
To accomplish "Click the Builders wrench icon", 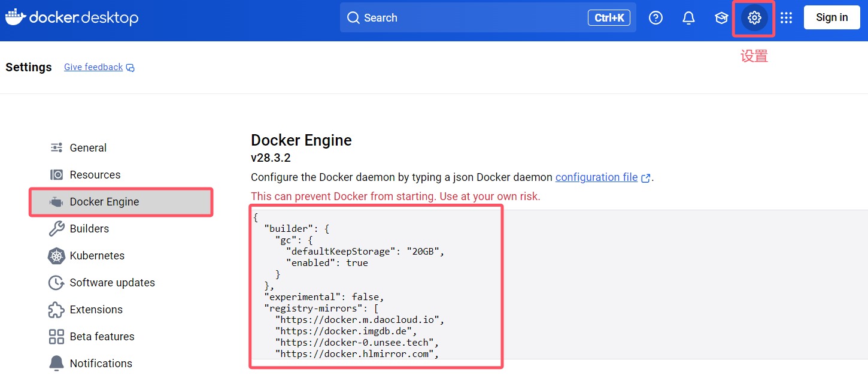I will 56,229.
